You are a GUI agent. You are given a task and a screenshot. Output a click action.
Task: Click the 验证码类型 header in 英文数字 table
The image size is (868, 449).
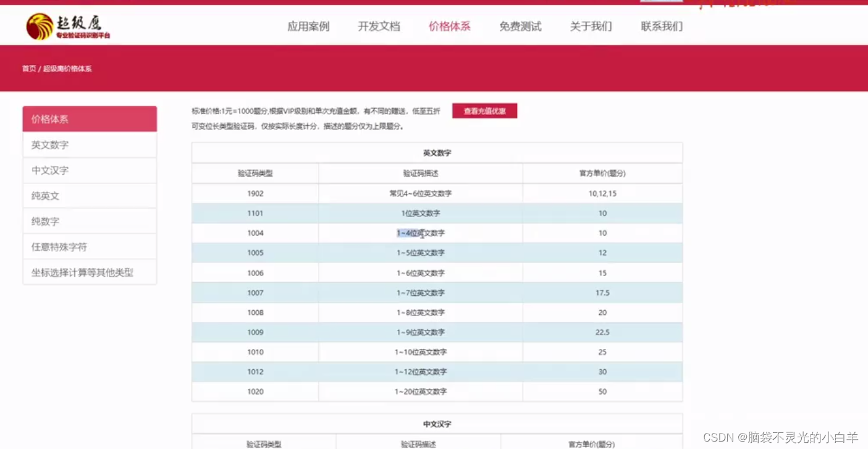tap(255, 174)
